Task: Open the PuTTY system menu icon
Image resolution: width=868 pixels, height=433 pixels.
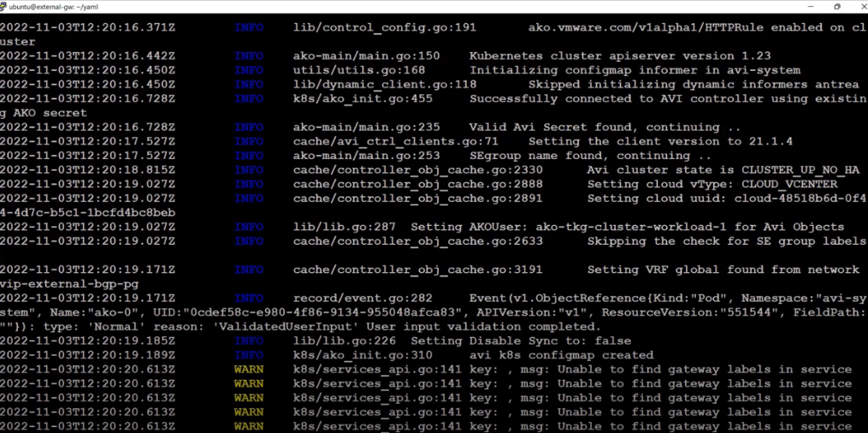Action: tap(4, 7)
